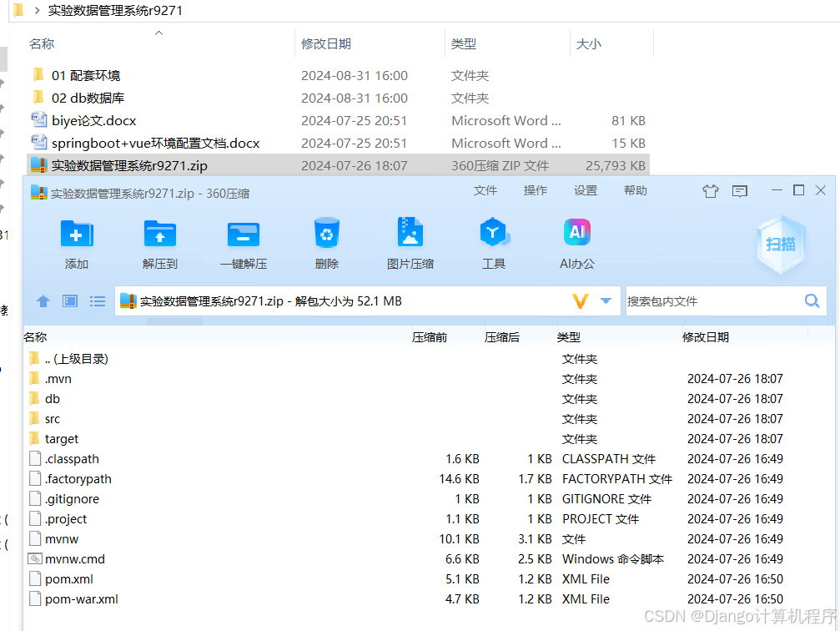The image size is (840, 631).
Task: Open the 设置 (Settings) menu
Action: (586, 190)
